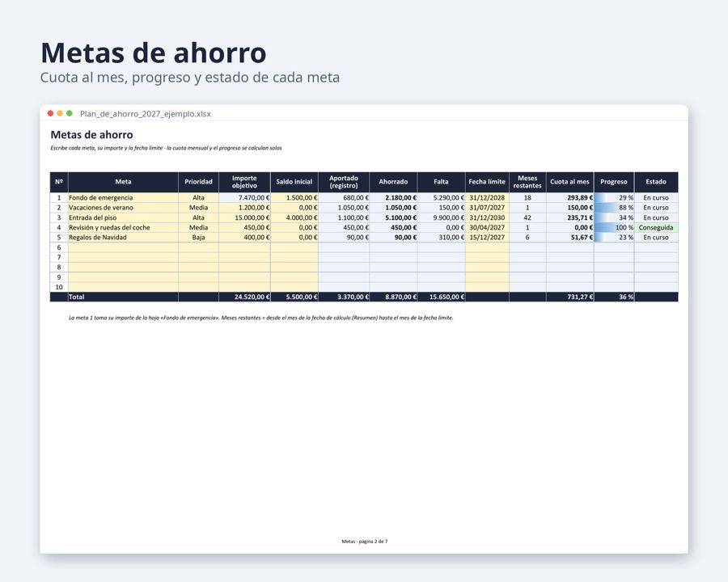This screenshot has height=582, width=728.
Task: Click the green maximize dot
Action: pos(70,113)
